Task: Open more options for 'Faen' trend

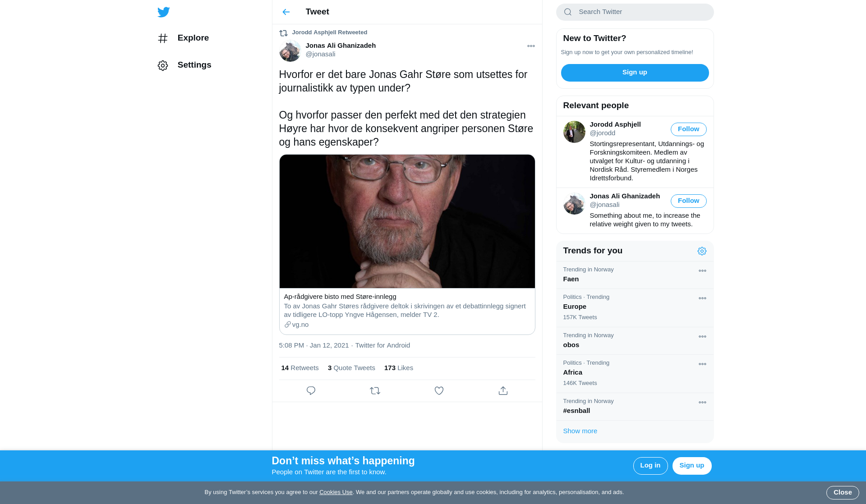Action: (702, 271)
